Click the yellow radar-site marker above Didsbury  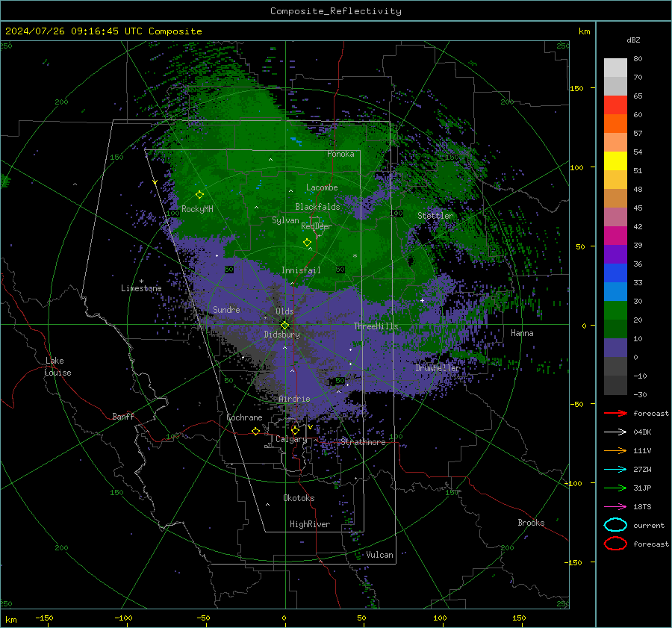[x=284, y=325]
